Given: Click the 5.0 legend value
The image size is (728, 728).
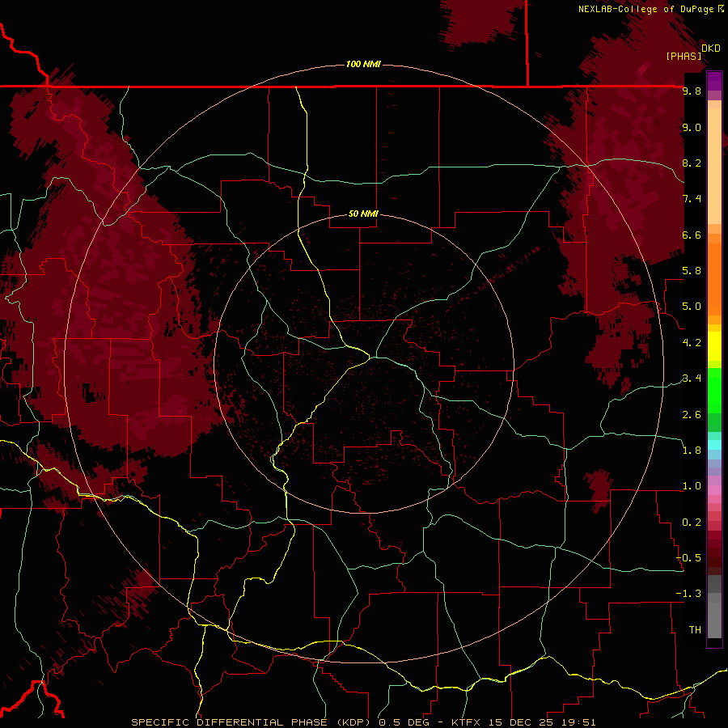Looking at the screenshot, I should (692, 307).
